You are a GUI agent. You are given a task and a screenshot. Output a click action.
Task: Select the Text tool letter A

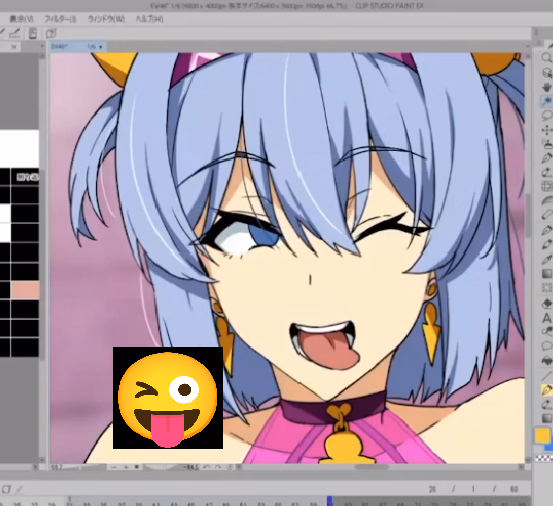coord(546,318)
